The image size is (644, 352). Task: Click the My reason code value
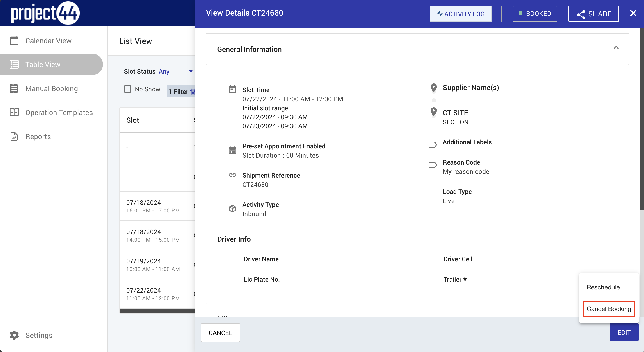coord(466,172)
